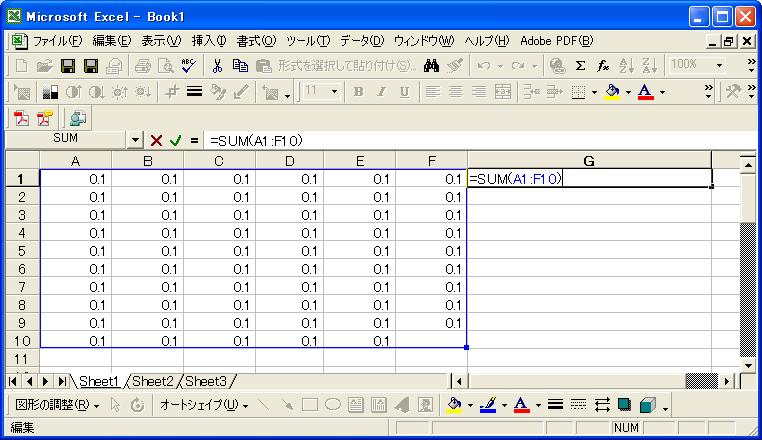Click Fill Color yellow swatch in formatting toolbar
Image resolution: width=762 pixels, height=440 pixels.
(x=612, y=91)
